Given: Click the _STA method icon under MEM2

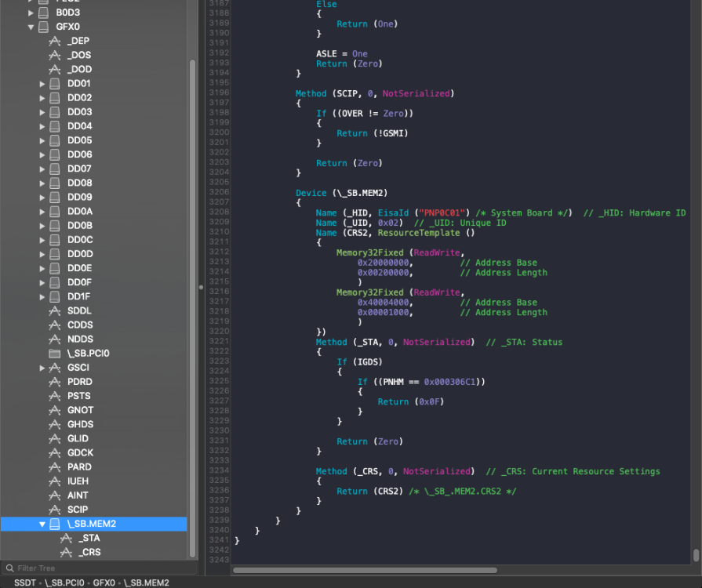Looking at the screenshot, I should (66, 539).
